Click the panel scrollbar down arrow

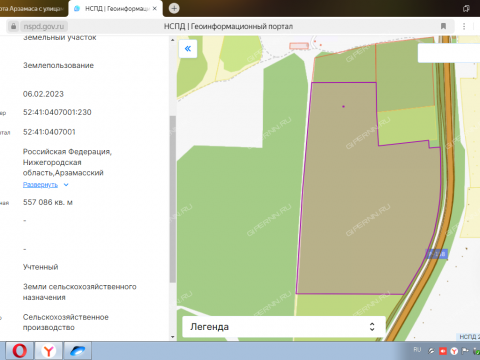coord(172,337)
